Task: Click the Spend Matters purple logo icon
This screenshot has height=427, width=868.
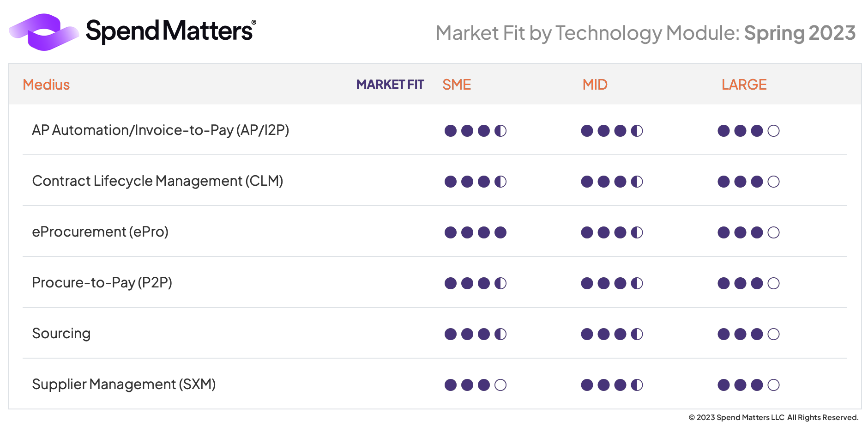Action: [43, 32]
